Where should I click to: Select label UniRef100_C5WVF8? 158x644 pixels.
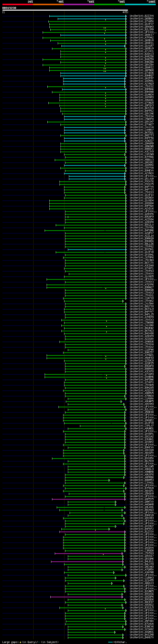pos(142,119)
